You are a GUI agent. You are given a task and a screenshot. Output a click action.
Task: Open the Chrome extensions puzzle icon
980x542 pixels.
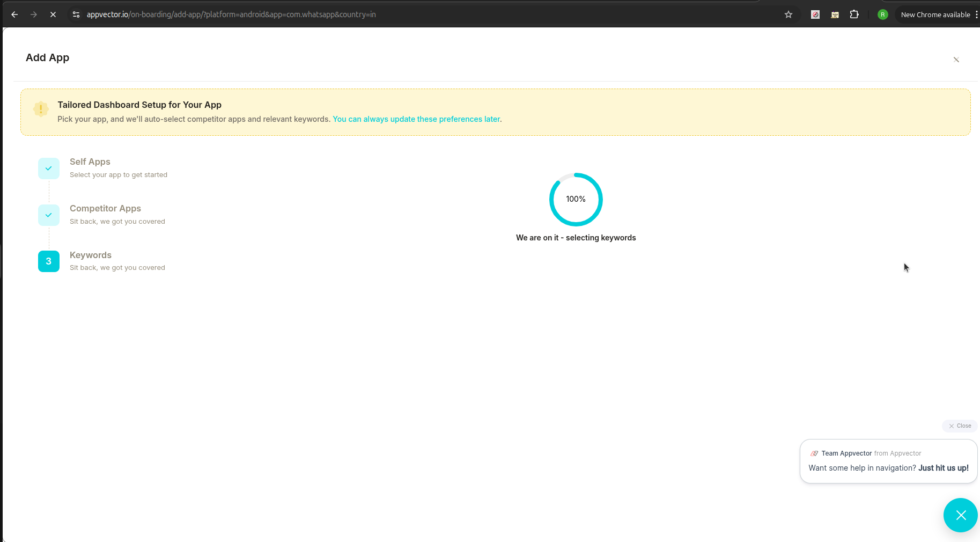click(854, 14)
